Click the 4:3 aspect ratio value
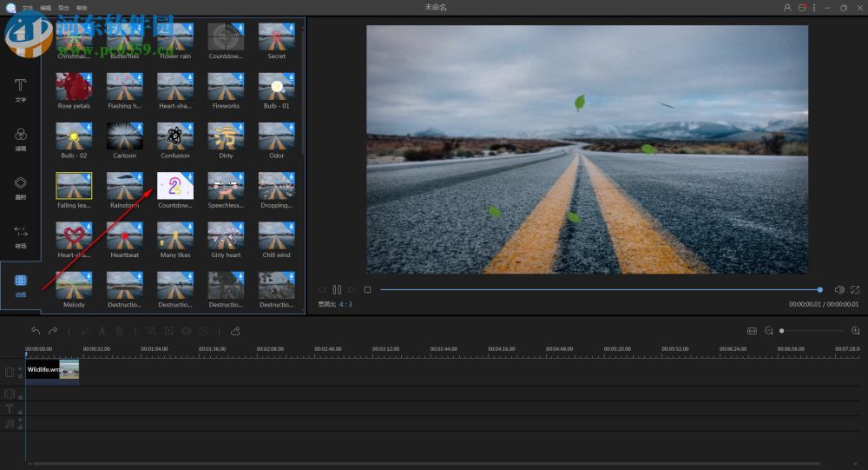Viewport: 868px width, 470px height. tap(345, 305)
